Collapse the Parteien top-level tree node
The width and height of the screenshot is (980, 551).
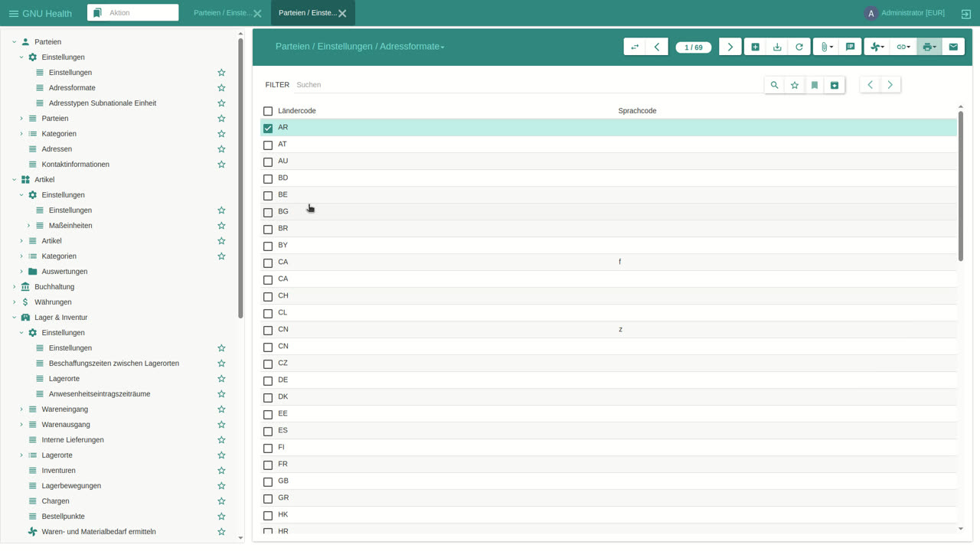(14, 42)
